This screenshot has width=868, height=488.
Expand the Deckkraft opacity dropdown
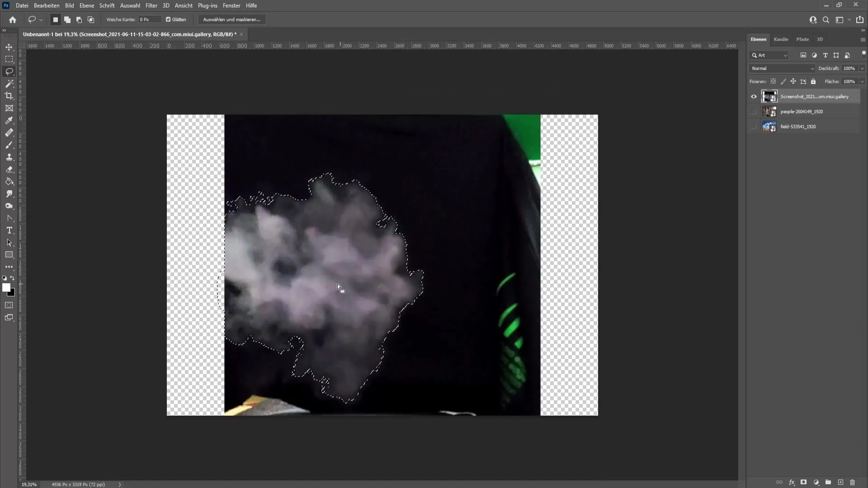pos(857,68)
